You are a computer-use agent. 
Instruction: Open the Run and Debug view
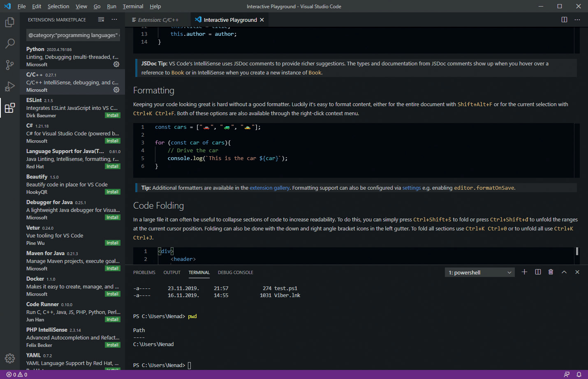click(x=9, y=86)
